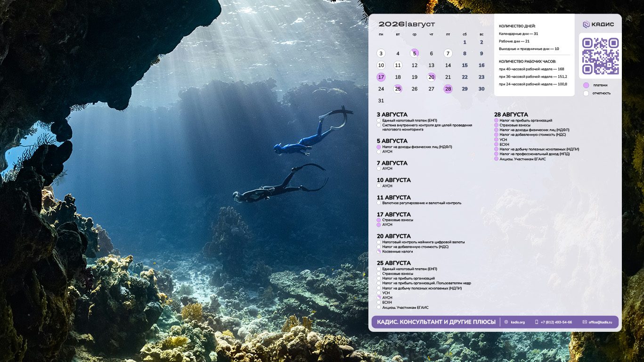Click the '10 АВГУСТА' heading
Screen dimensions: 644x362
point(394,180)
